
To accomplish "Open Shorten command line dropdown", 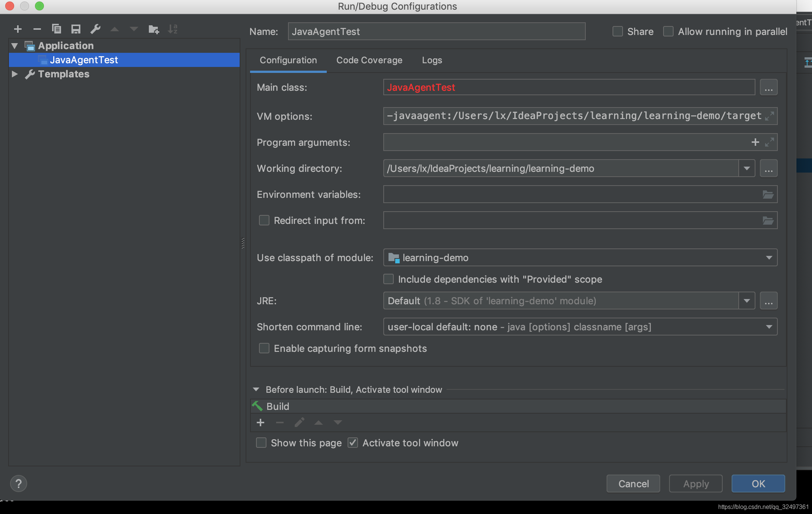I will point(769,327).
